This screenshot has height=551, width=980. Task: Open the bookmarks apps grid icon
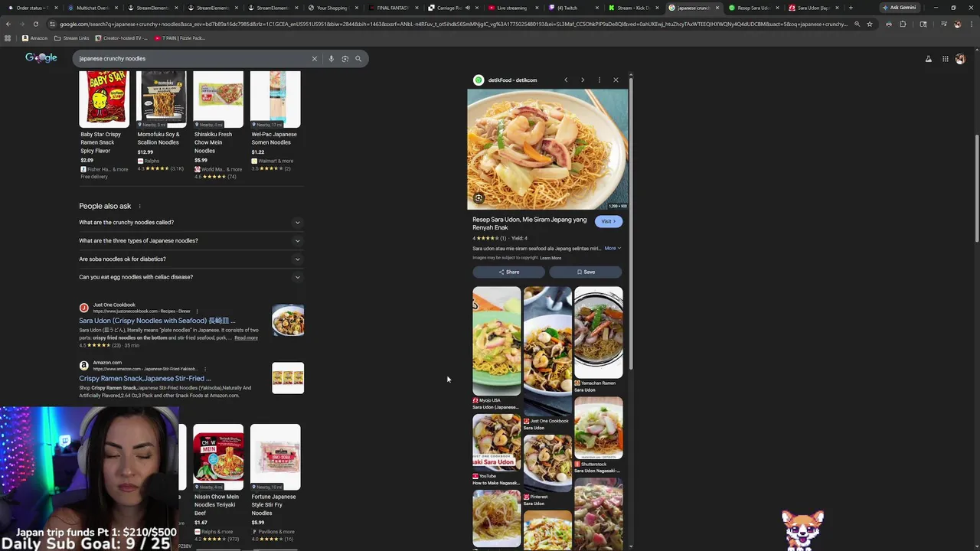tap(8, 37)
